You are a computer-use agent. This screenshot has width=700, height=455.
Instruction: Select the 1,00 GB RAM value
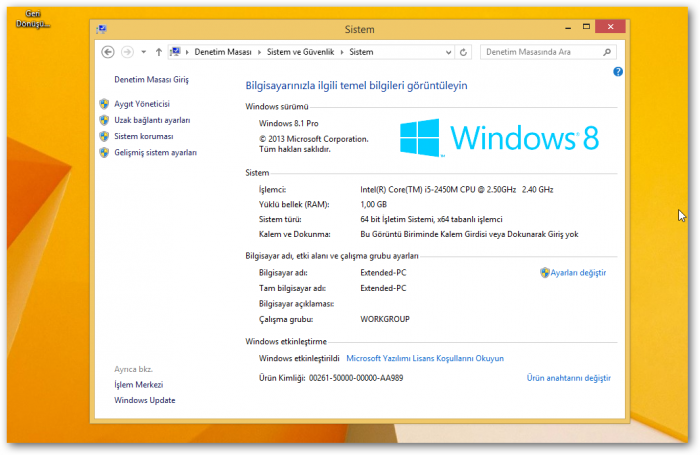point(373,204)
